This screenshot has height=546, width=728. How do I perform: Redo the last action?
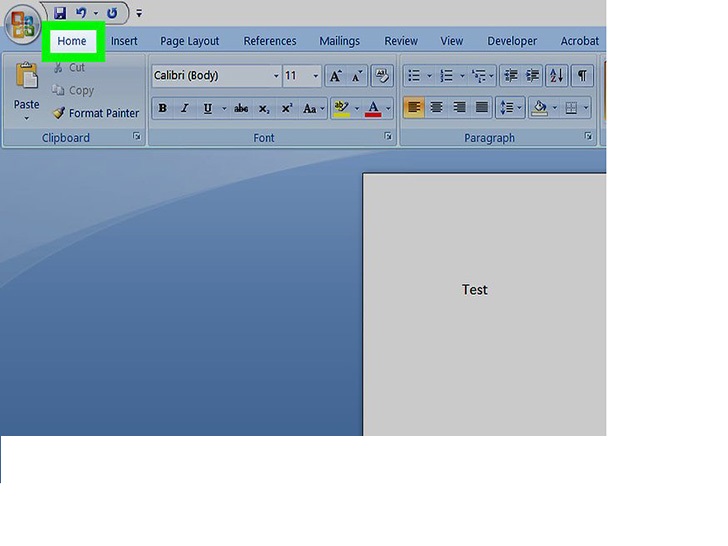tap(112, 13)
